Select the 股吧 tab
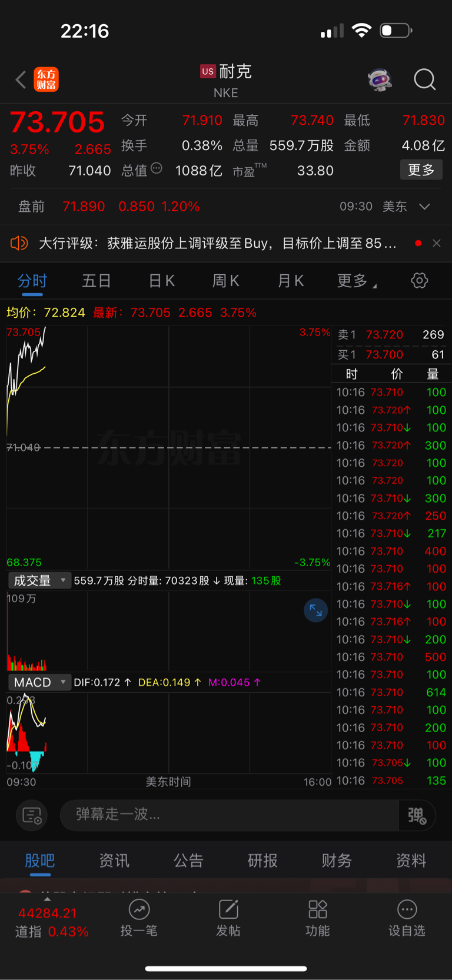This screenshot has height=980, width=452. tap(40, 861)
